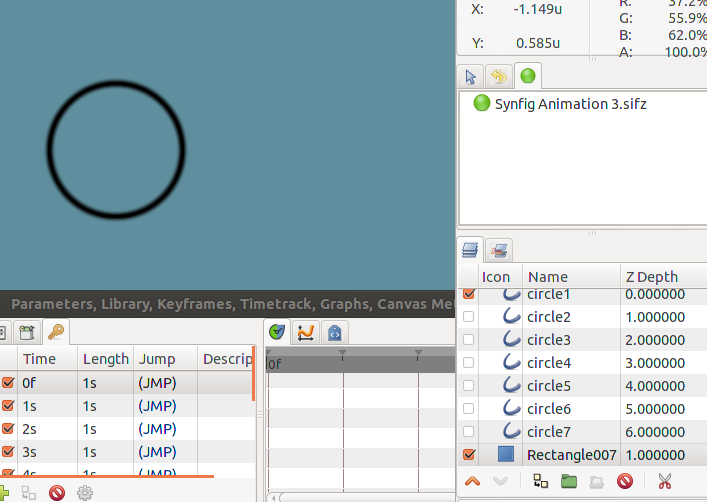Enable the circle3 layer checkbox
The image size is (707, 502).
click(468, 340)
